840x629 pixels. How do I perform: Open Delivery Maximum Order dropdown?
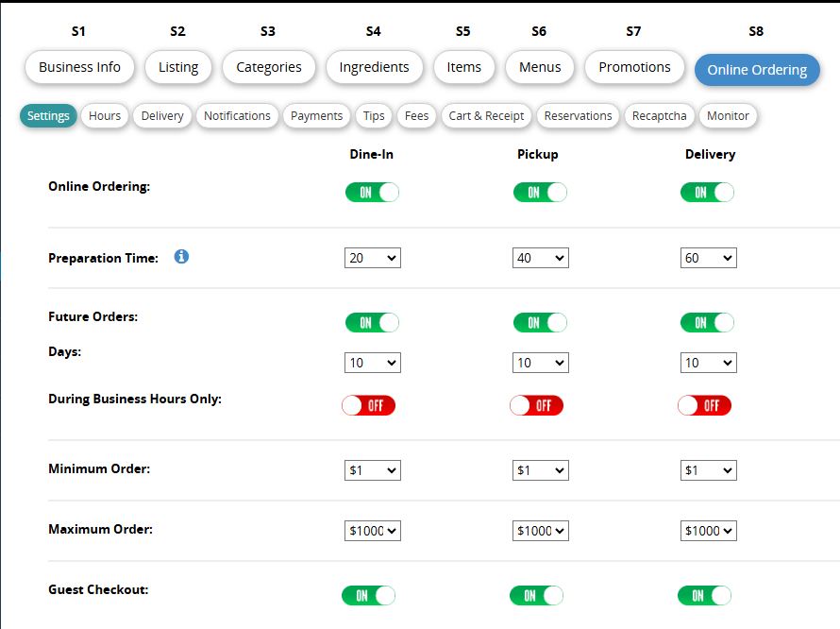(x=708, y=531)
